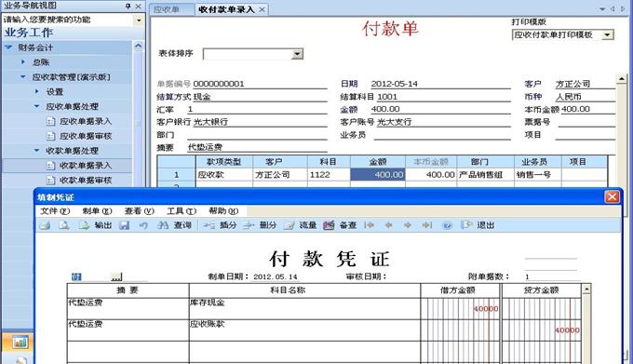Click the 插分 insert entry icon
The height and width of the screenshot is (364, 633).
pos(209,225)
